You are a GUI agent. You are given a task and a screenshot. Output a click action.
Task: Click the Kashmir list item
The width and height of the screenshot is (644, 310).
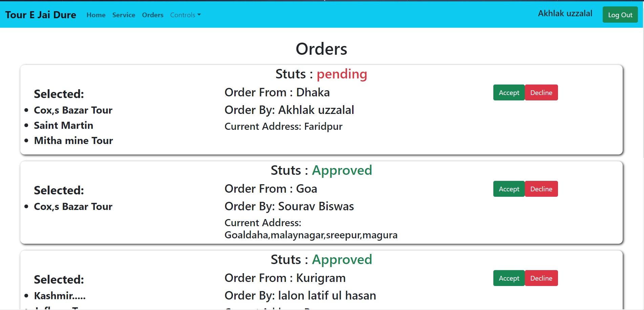60,296
